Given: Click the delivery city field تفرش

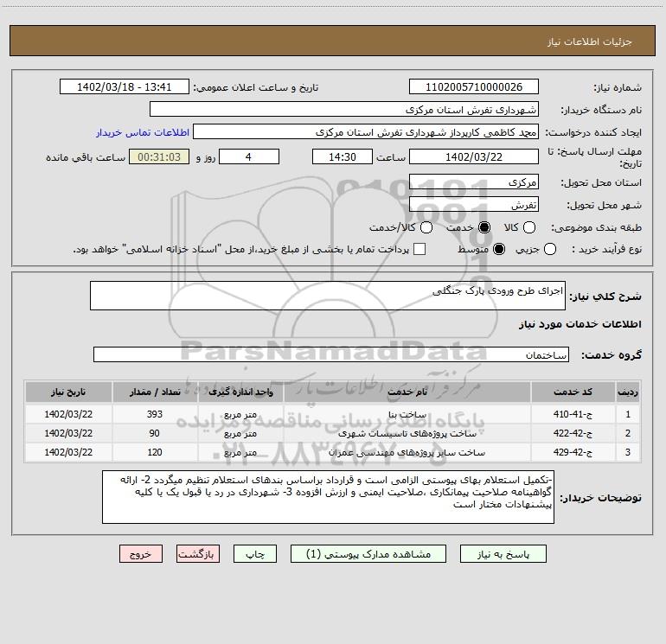Looking at the screenshot, I should pyautogui.click(x=474, y=205).
